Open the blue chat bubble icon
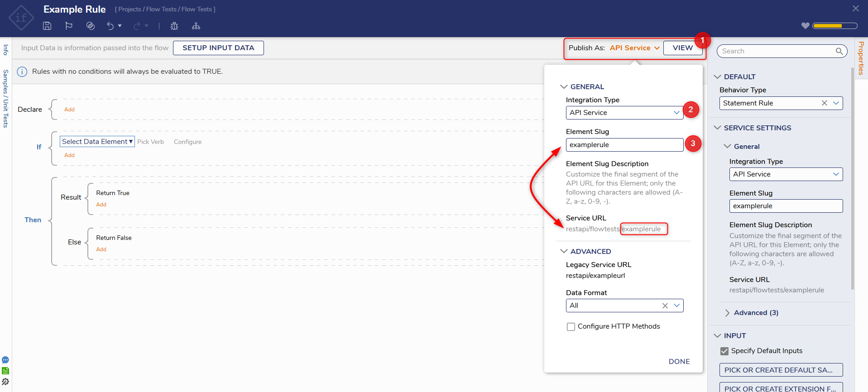Screen dimensions: 868x392 [x=5, y=360]
